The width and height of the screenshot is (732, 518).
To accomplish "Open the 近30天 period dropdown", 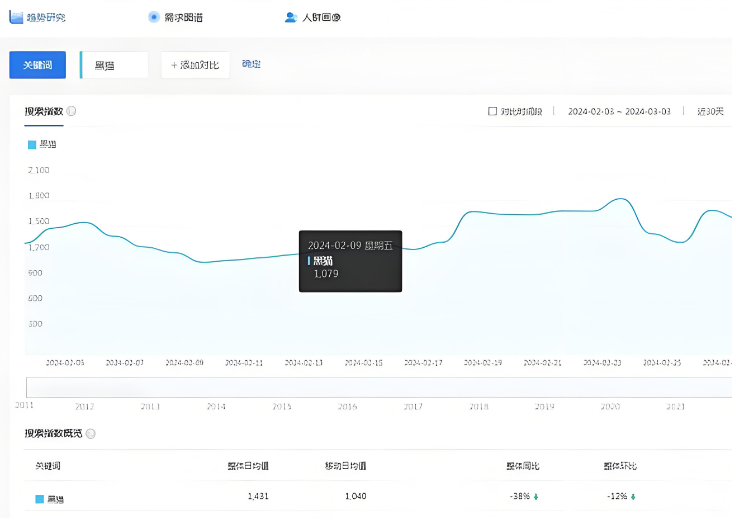I will click(710, 111).
